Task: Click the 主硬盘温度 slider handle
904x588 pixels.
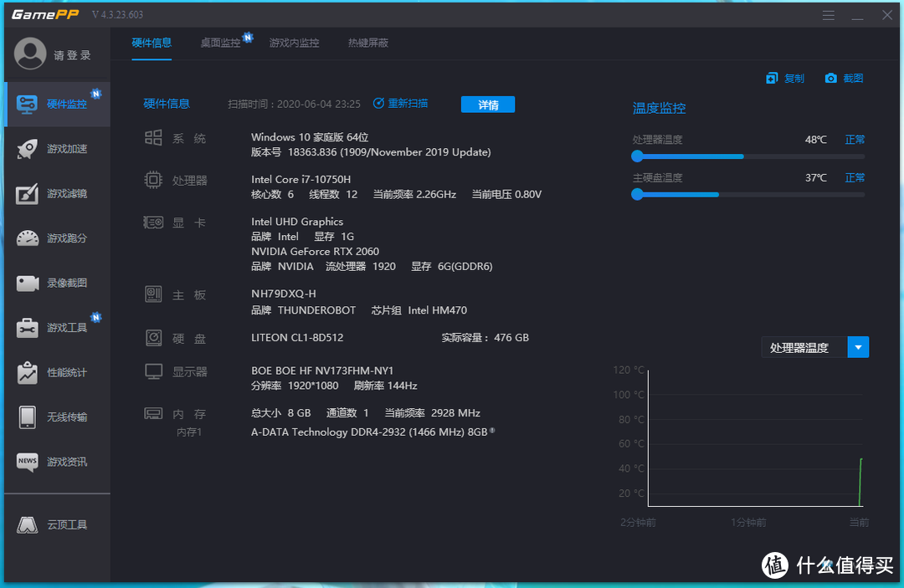Action: pos(637,194)
